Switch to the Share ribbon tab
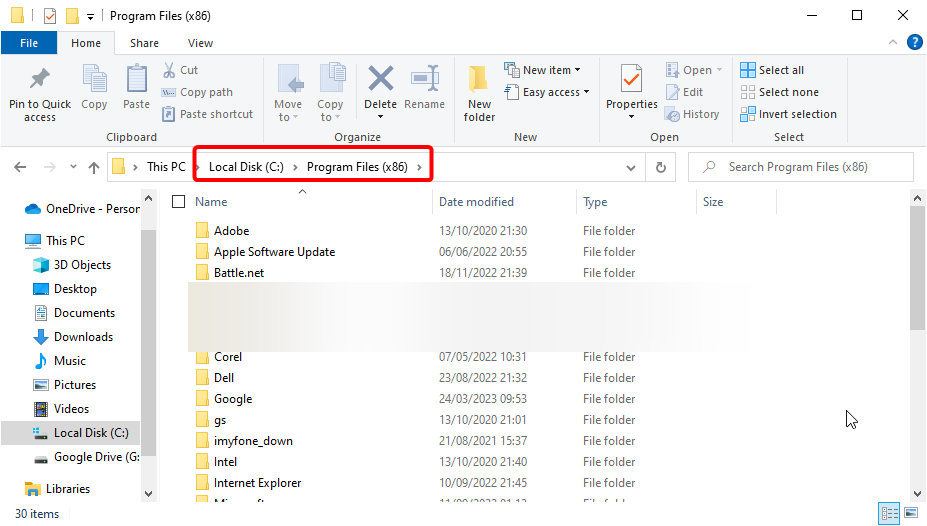 [144, 43]
